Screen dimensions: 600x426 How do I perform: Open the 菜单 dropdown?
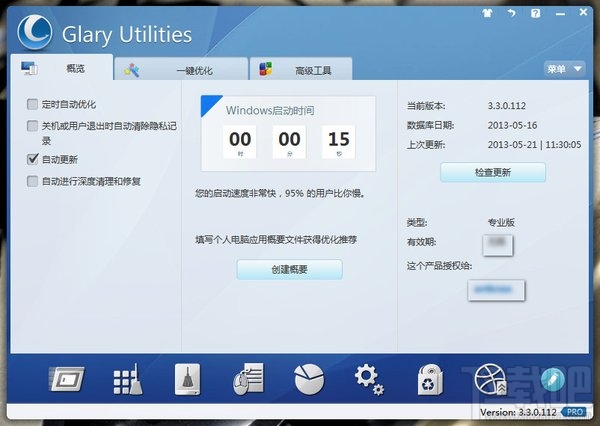click(564, 69)
